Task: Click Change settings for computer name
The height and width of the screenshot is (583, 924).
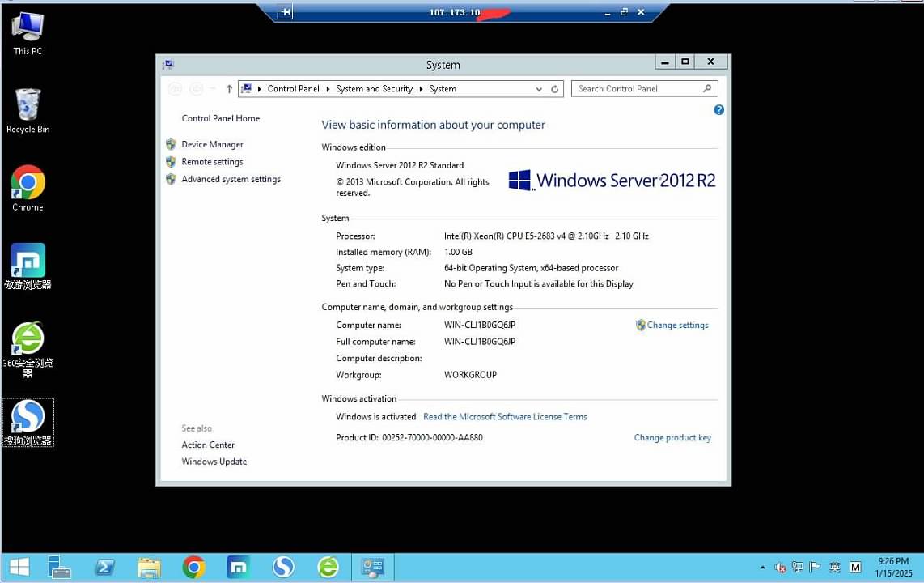Action: [678, 325]
